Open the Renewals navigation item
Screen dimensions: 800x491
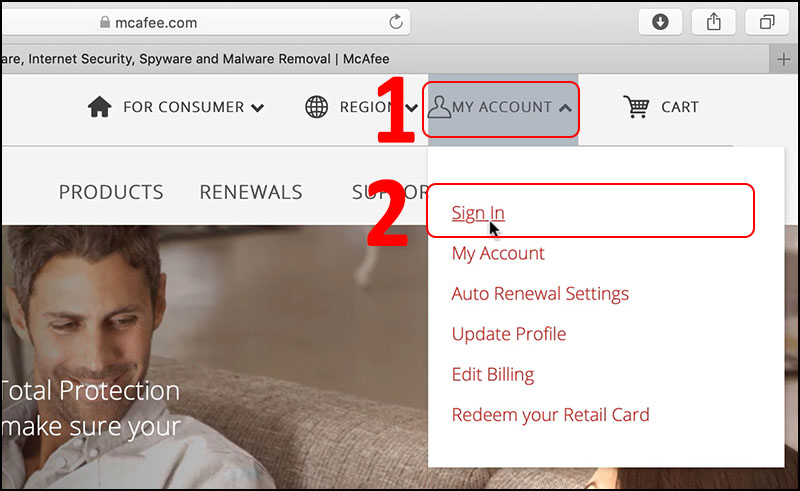(x=250, y=192)
